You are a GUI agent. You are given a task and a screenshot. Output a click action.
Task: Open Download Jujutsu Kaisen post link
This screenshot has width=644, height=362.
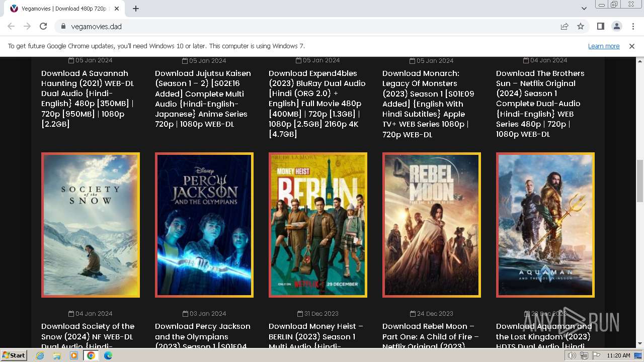204,99
